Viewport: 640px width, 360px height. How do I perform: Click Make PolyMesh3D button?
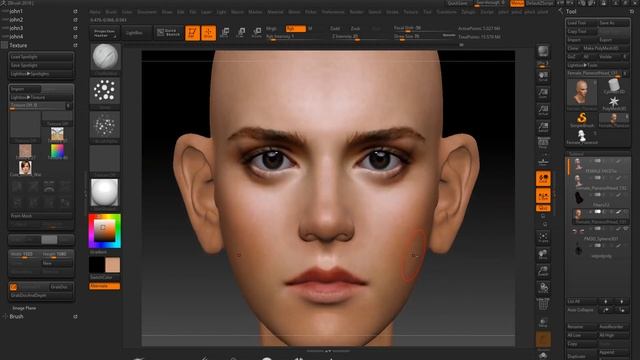(604, 48)
